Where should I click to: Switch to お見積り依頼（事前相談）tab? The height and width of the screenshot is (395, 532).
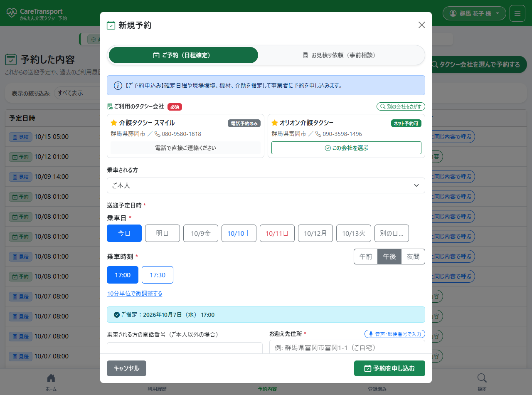pyautogui.click(x=341, y=55)
